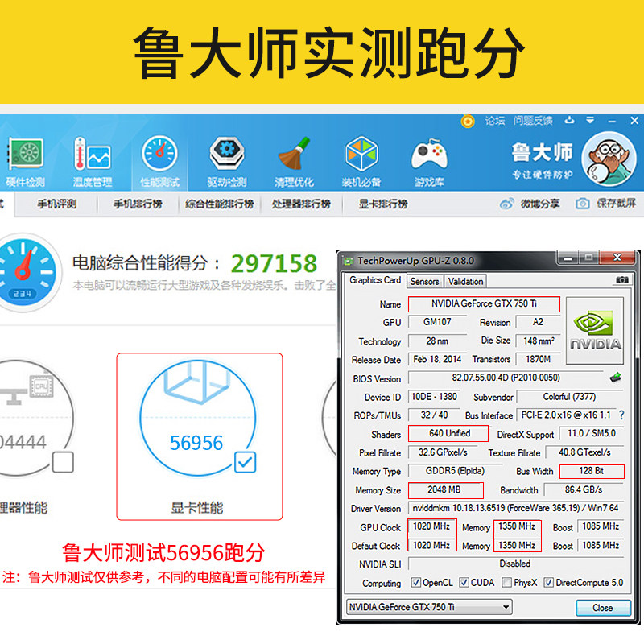Switch to 综合性能排行榜 tab
The image size is (644, 644).
coord(219,204)
